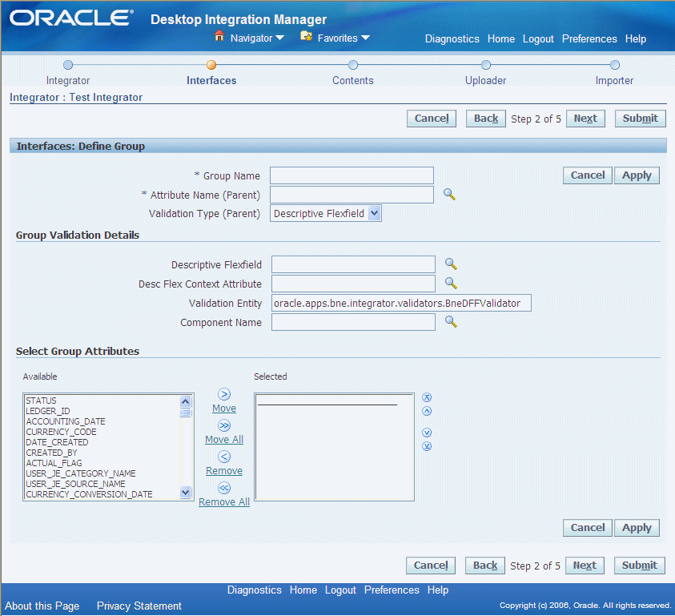Click the Move text link
This screenshot has width=675, height=616.
click(x=224, y=409)
